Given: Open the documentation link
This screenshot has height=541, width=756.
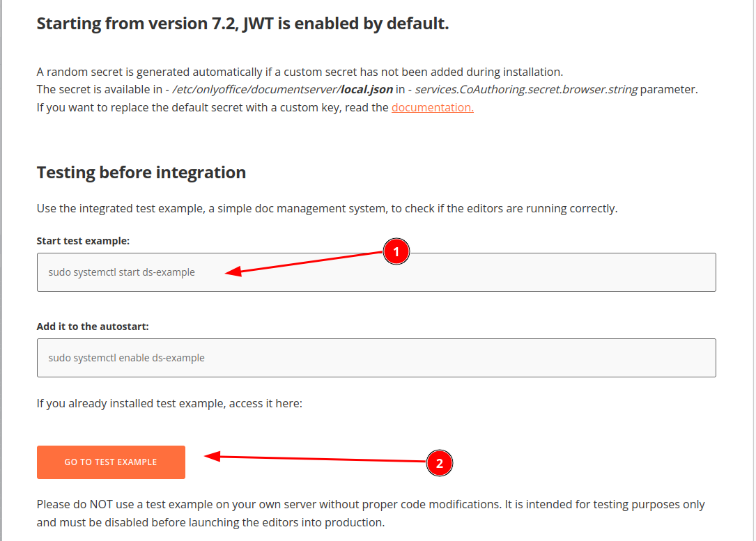Looking at the screenshot, I should click(x=432, y=107).
